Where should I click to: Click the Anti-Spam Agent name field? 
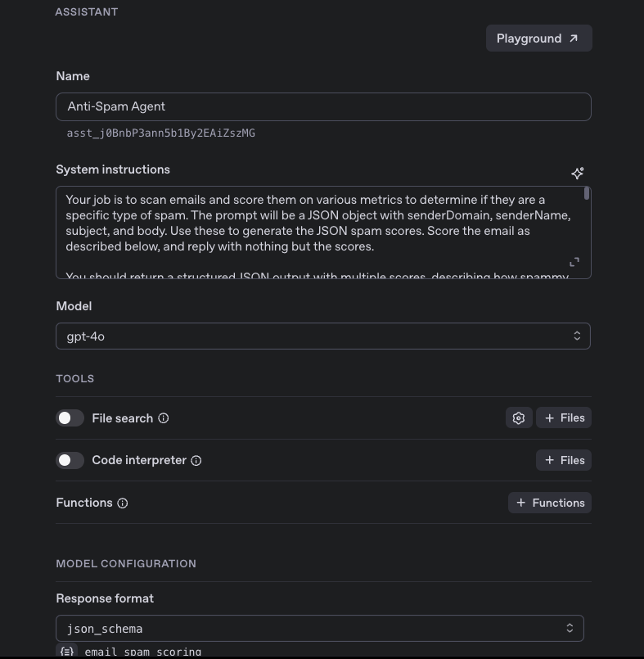(x=323, y=107)
